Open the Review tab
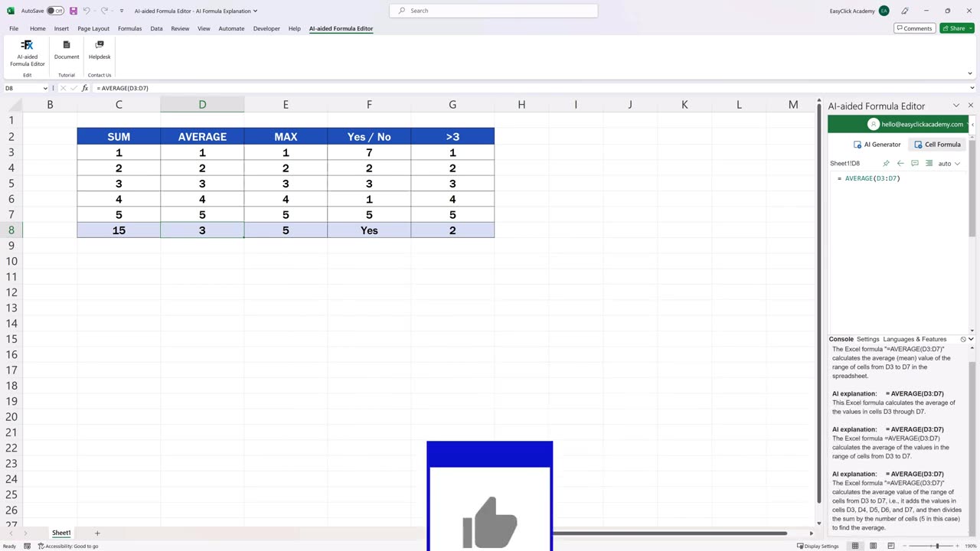This screenshot has width=980, height=551. (x=180, y=28)
